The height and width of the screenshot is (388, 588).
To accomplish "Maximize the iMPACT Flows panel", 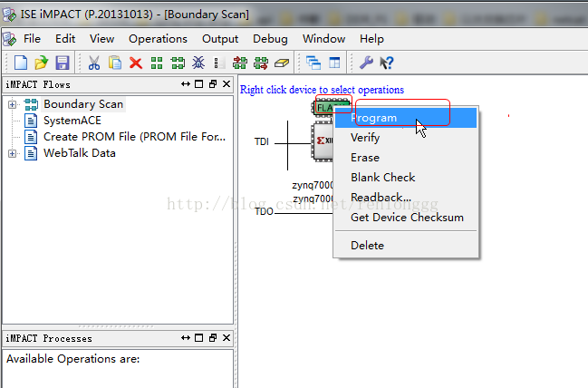I will click(199, 84).
